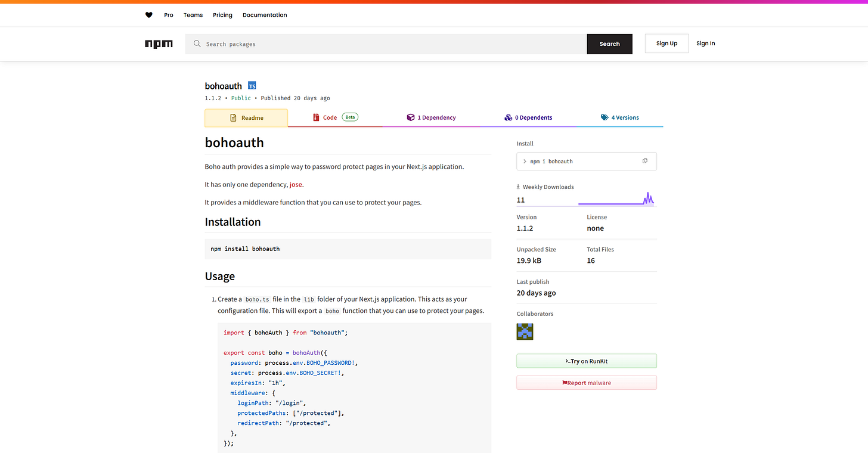Click the Installation section heading

(232, 222)
